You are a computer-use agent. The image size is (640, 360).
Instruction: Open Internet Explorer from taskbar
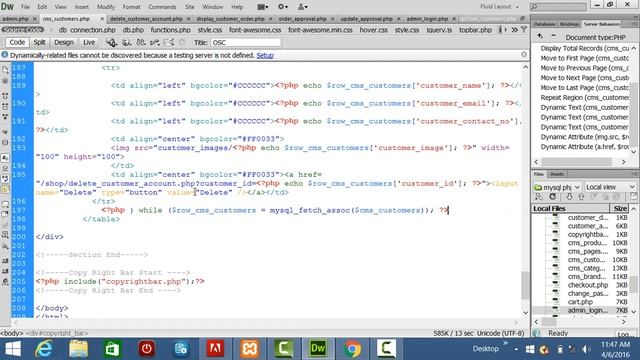[x=44, y=349]
